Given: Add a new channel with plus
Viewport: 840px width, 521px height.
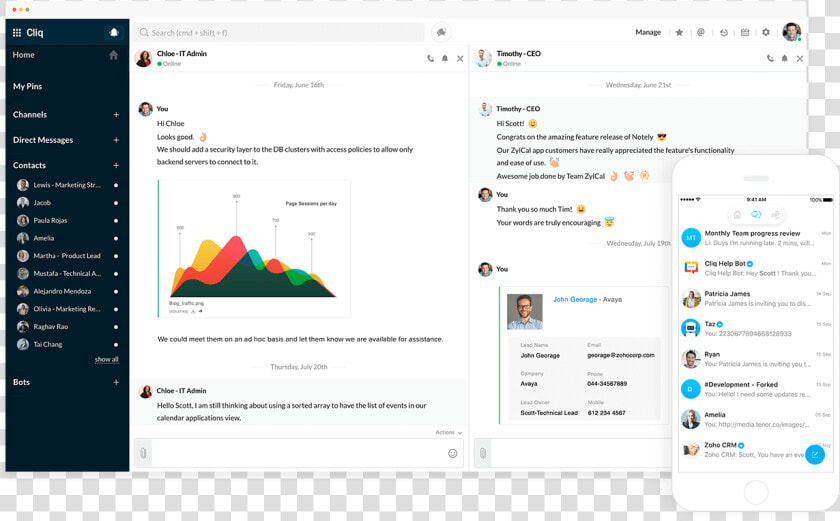Looking at the screenshot, I should (x=116, y=115).
